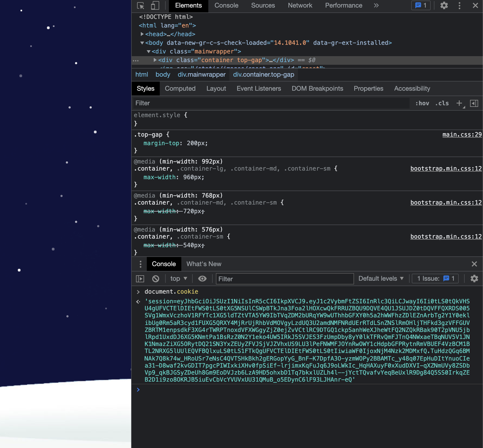Open console settings gear icon
The width and height of the screenshot is (483, 448).
pyautogui.click(x=474, y=279)
